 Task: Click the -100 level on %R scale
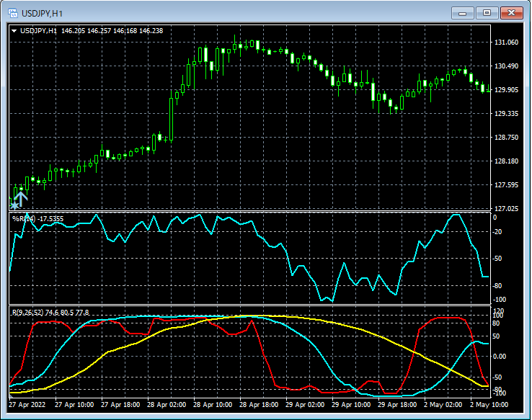[x=499, y=300]
